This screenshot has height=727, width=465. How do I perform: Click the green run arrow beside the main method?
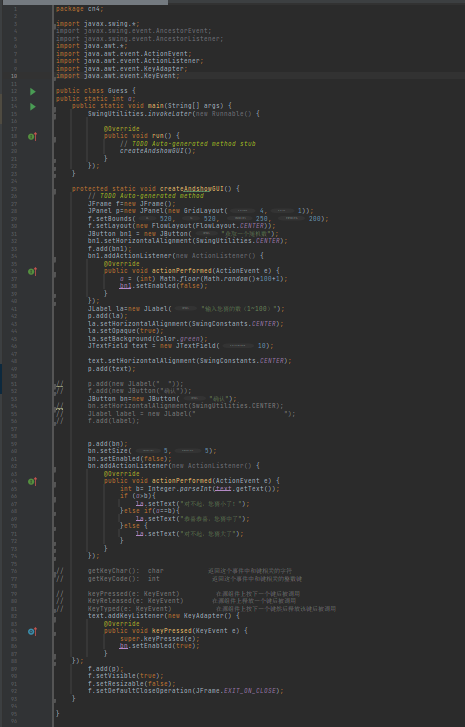click(32, 107)
